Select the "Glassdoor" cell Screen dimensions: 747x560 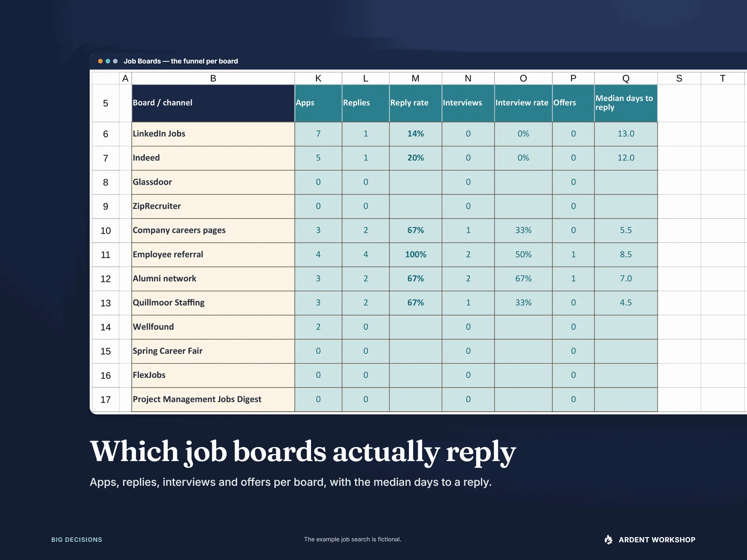point(213,182)
